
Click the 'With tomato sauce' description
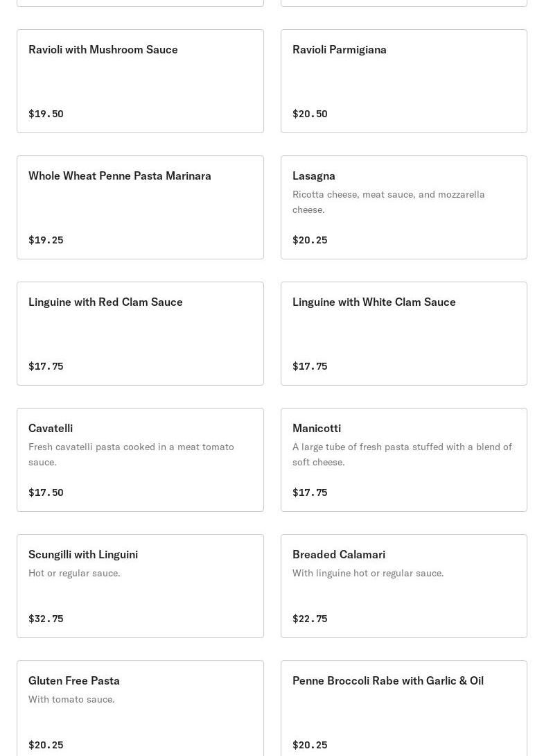pos(71,699)
